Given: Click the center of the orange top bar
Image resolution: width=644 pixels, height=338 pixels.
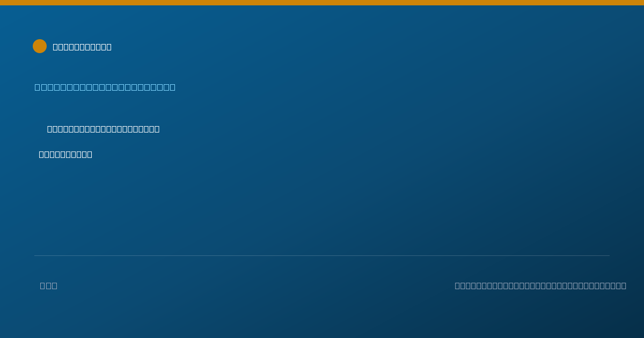Looking at the screenshot, I should [322, 3].
